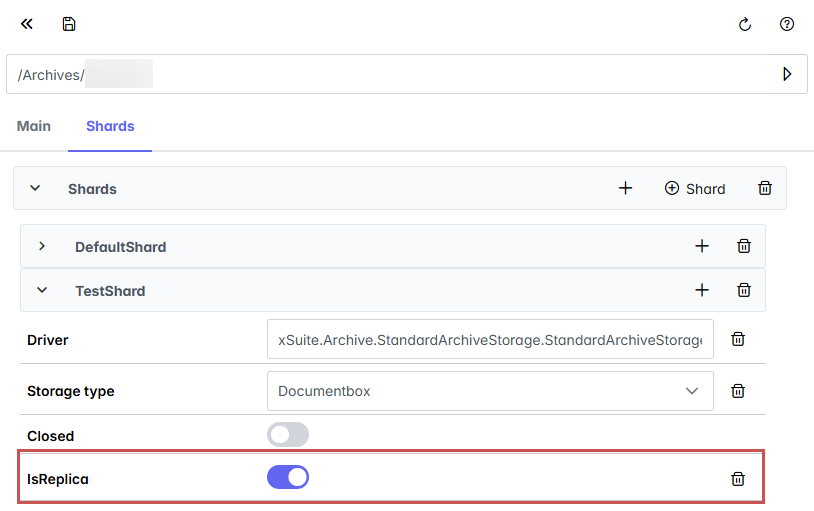Delete Shards section with trash icon
The image size is (814, 511).
pyautogui.click(x=765, y=188)
